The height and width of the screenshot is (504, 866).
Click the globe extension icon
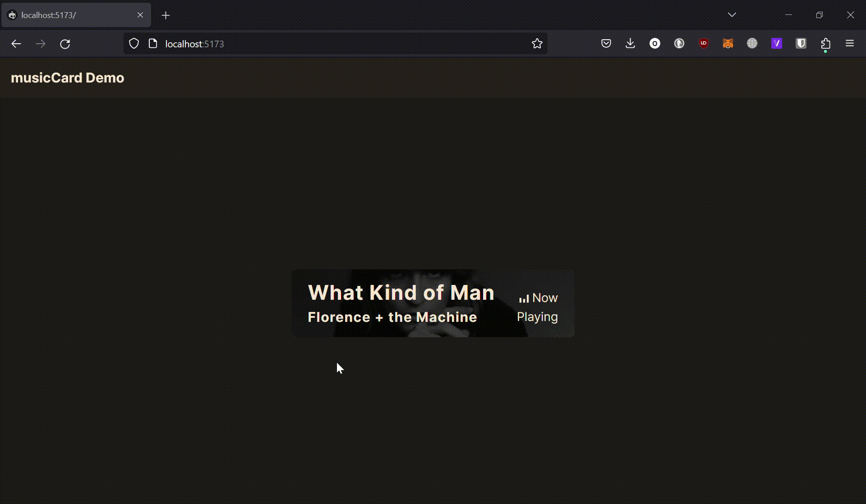pos(752,43)
